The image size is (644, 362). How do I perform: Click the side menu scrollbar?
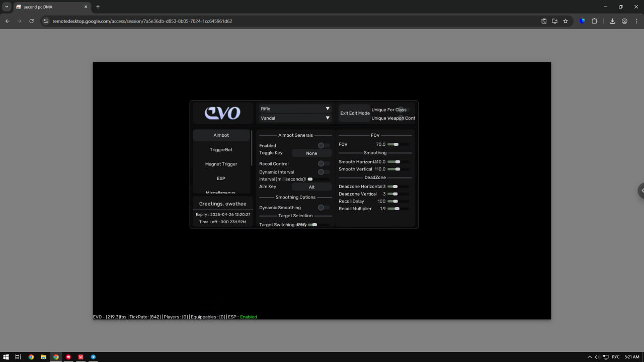click(252, 148)
